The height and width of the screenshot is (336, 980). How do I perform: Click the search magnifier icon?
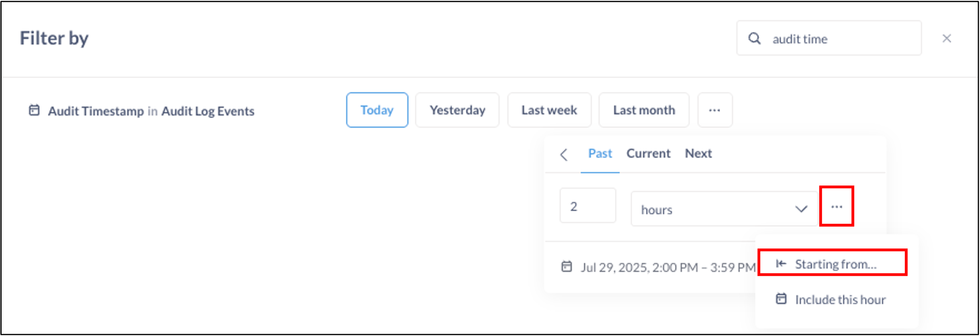coord(754,39)
